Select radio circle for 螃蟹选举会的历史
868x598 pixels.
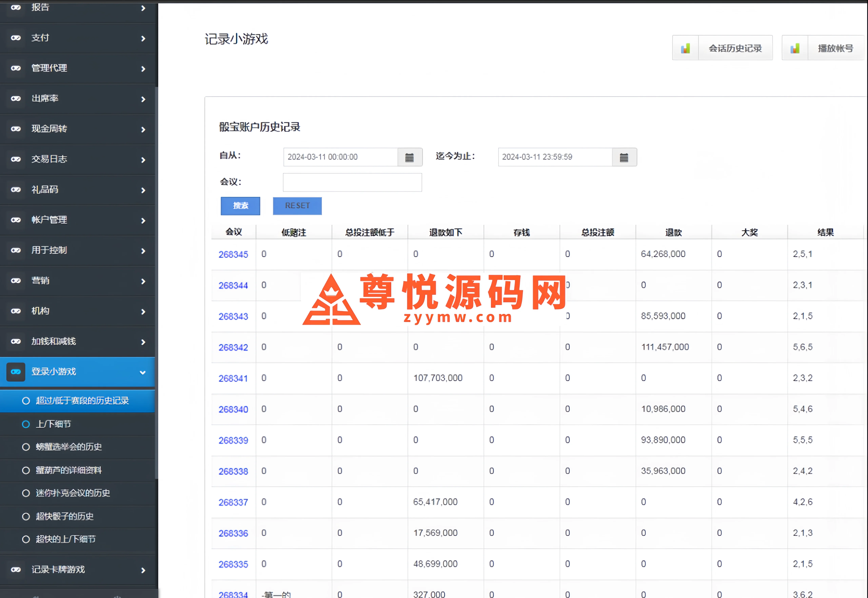click(26, 447)
